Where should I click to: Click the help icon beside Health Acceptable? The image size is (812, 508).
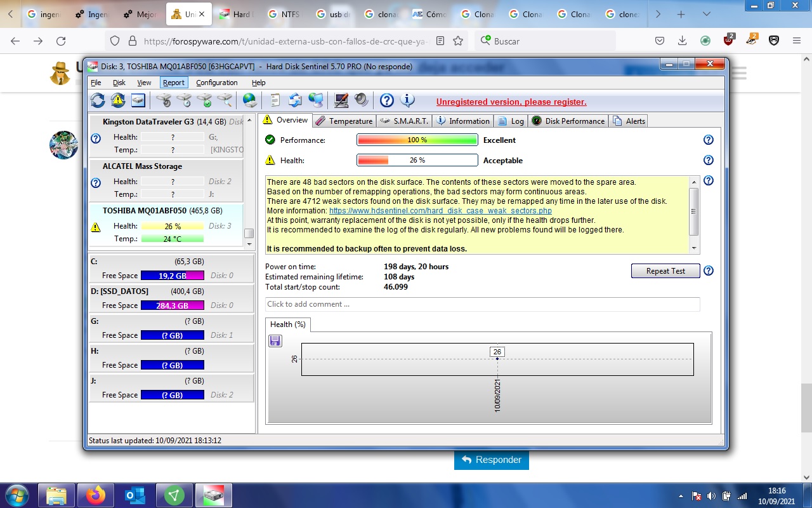[709, 160]
